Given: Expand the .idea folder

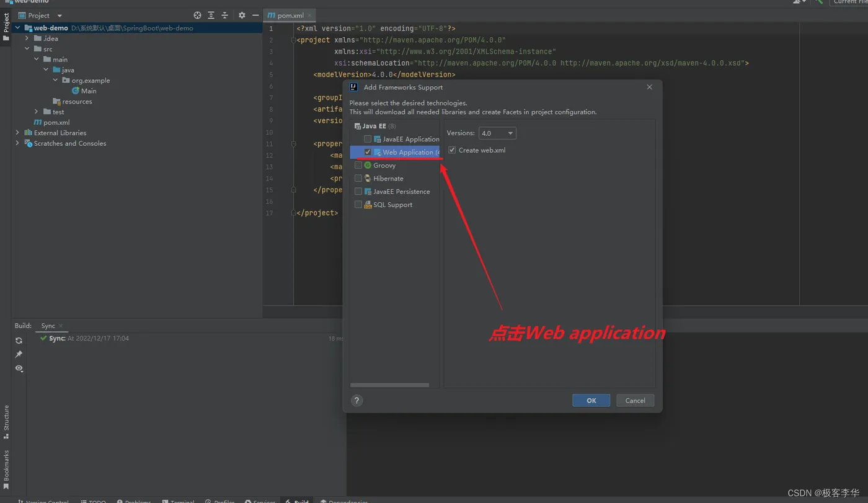Looking at the screenshot, I should pyautogui.click(x=27, y=38).
